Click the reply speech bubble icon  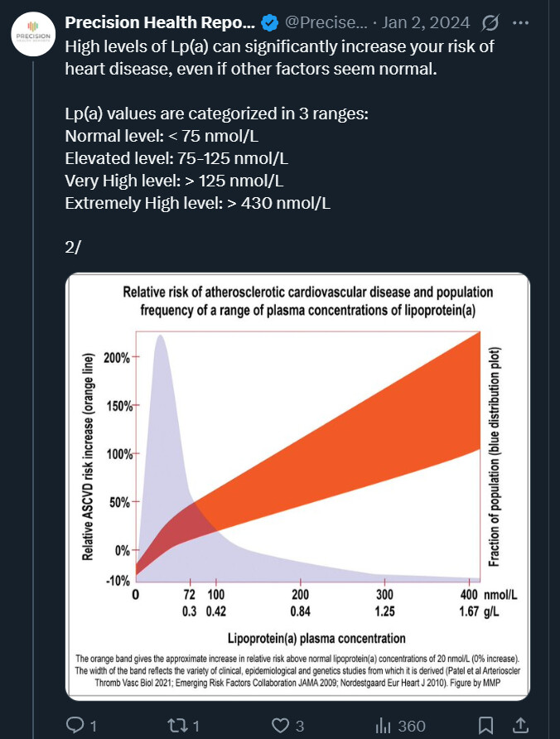point(76,726)
